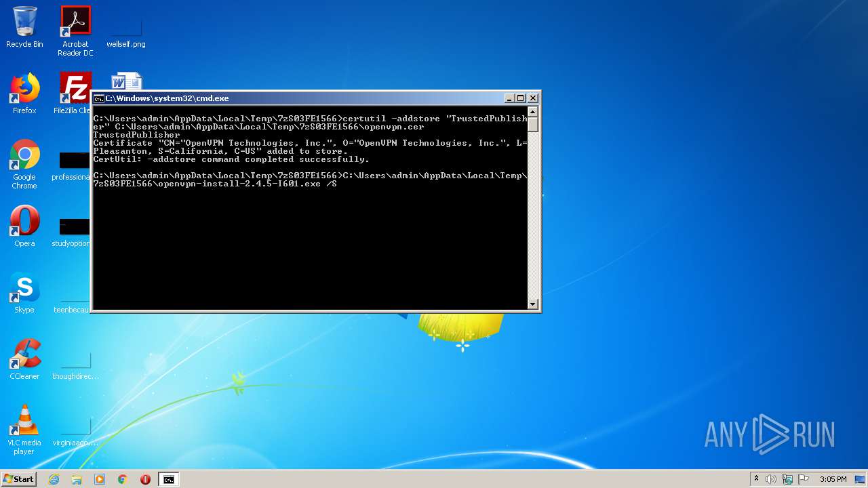
Task: Open the clock showing 3:05 PM
Action: [833, 479]
